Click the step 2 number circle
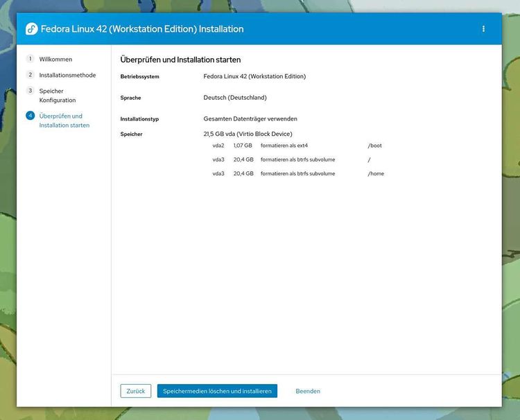This screenshot has height=420, width=520. pos(30,75)
